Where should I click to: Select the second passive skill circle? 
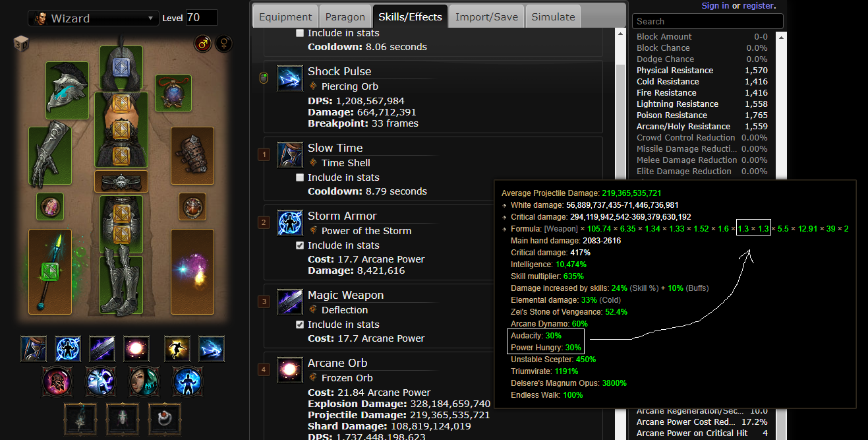pyautogui.click(x=100, y=381)
